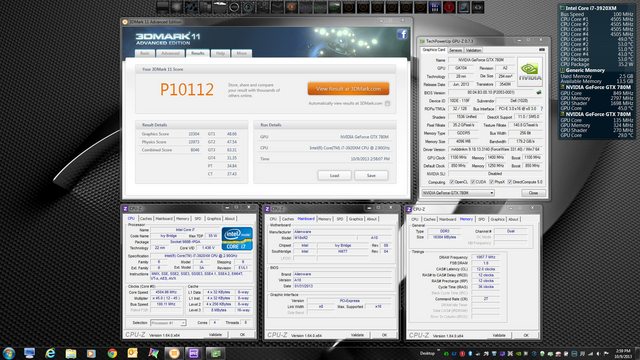
Task: Switch to the Sensors tab in GPU-Z
Action: (x=455, y=50)
